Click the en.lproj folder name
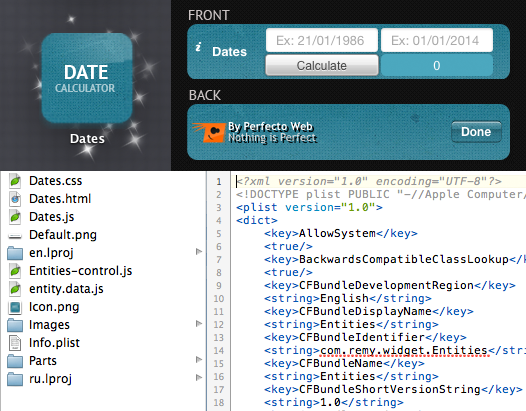 pos(51,253)
